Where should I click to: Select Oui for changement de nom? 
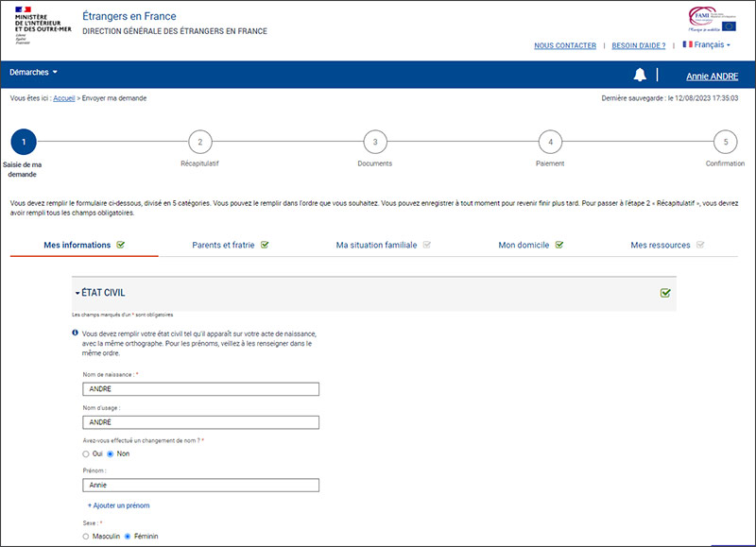pyautogui.click(x=86, y=453)
